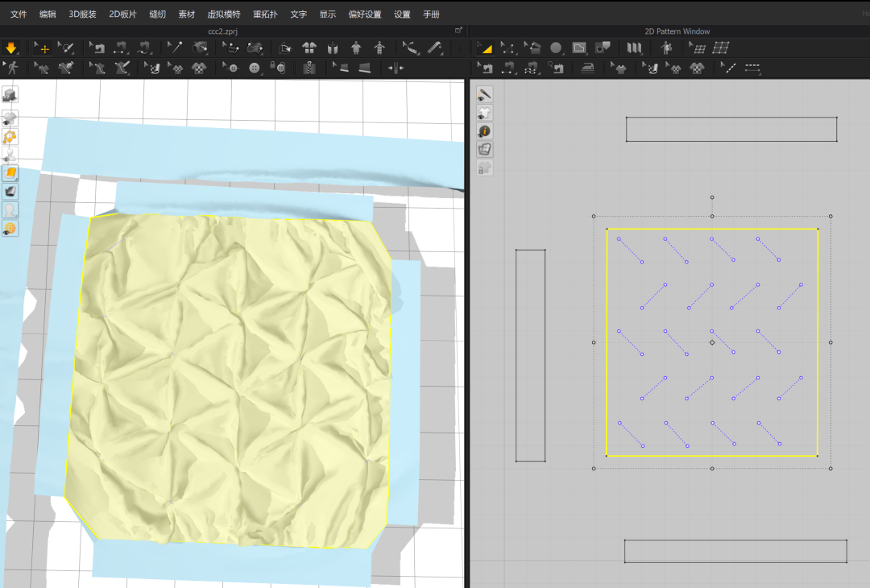The image size is (870, 588).
Task: Select the Dart tool in 2D toolbar
Action: tap(603, 48)
